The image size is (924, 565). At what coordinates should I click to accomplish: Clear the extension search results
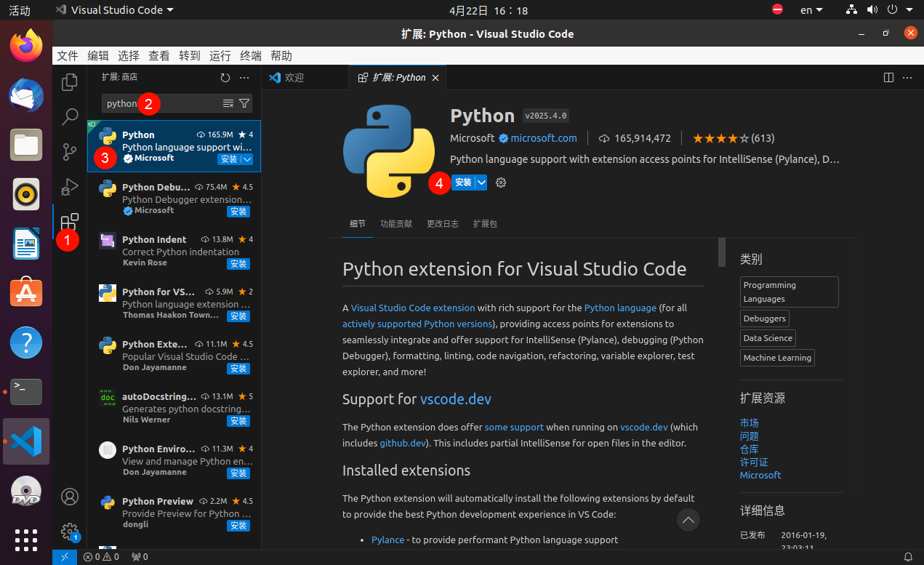228,103
